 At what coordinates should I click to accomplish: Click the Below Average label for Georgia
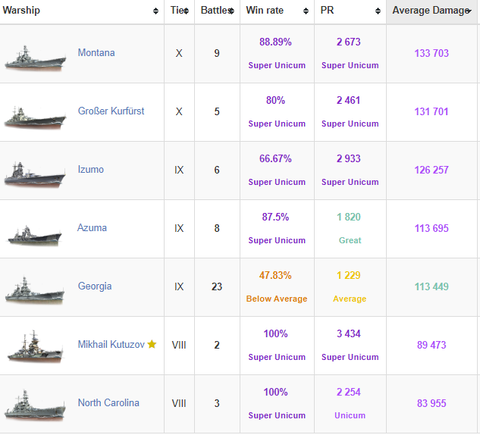click(x=277, y=299)
